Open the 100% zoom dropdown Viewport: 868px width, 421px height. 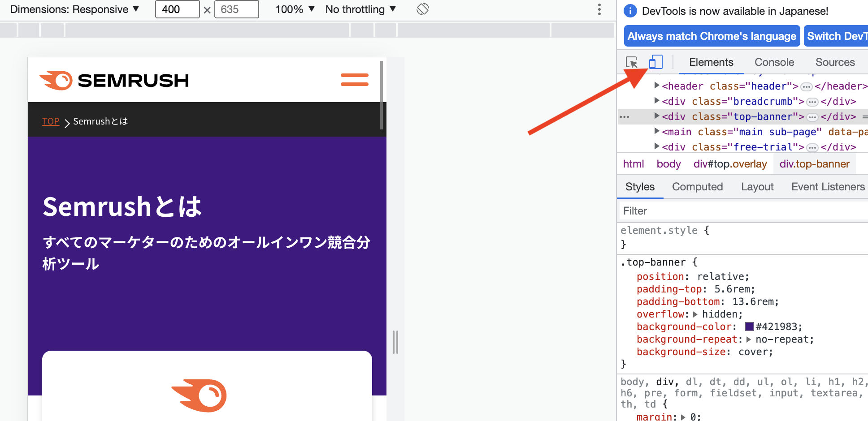coord(295,9)
